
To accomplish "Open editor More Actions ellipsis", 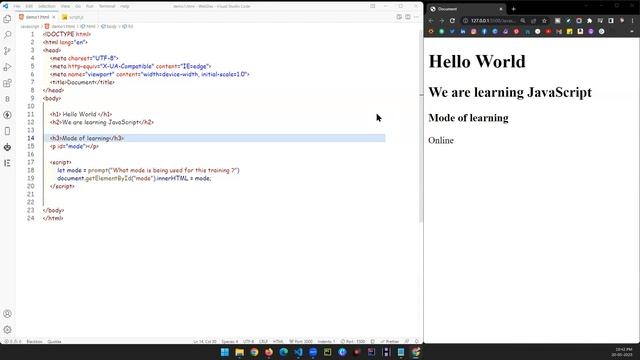I will click(x=416, y=17).
